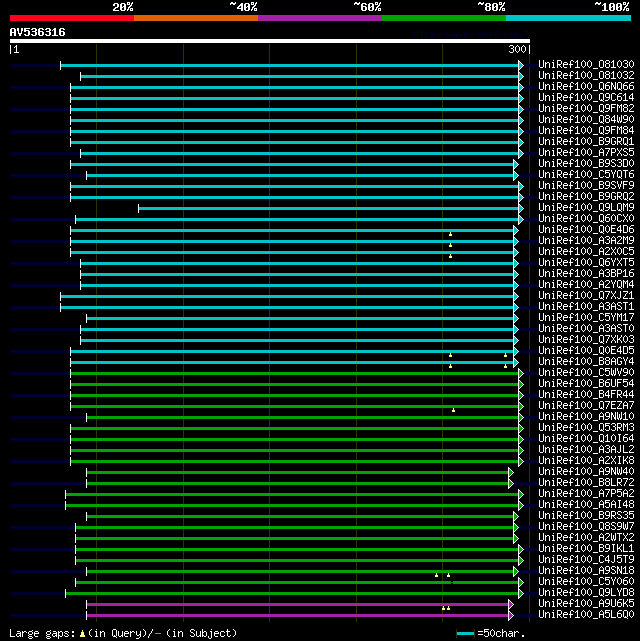Click the UniRef100_Q81032 label
Screen dimensions: 640x641
586,75
